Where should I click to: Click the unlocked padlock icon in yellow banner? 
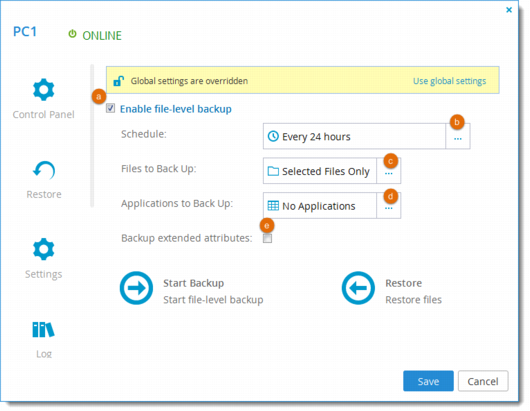point(118,81)
